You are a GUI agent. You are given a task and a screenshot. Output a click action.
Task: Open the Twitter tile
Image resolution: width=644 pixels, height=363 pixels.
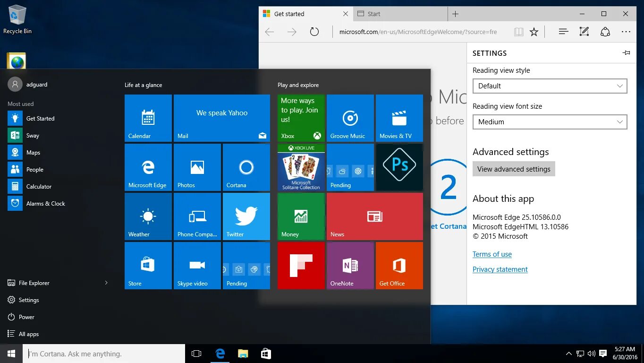coord(246,216)
